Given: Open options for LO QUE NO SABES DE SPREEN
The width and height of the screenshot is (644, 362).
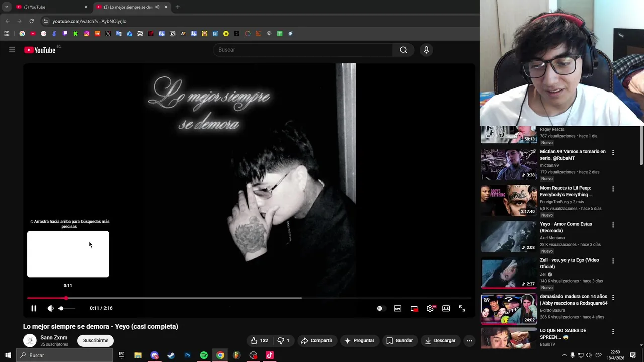Looking at the screenshot, I should 613,331.
